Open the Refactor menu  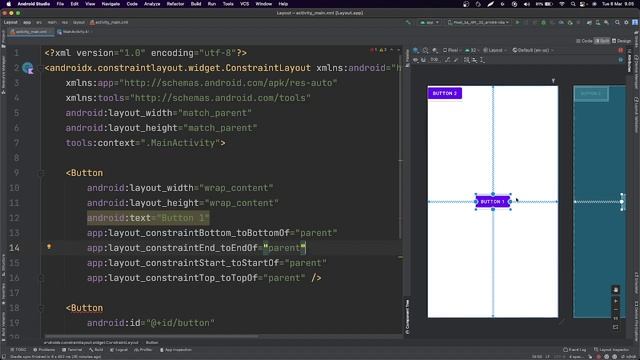[175, 4]
